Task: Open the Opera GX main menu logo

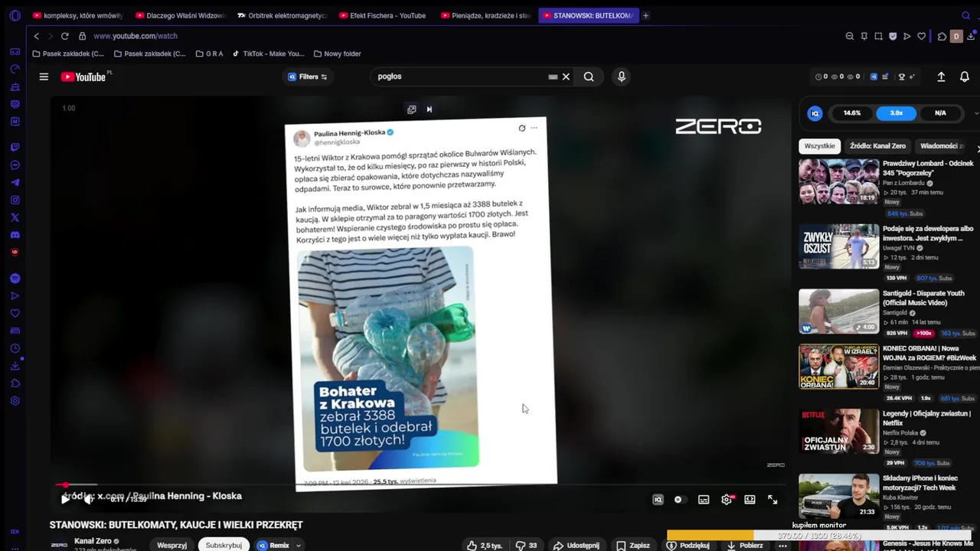Action: coord(15,15)
